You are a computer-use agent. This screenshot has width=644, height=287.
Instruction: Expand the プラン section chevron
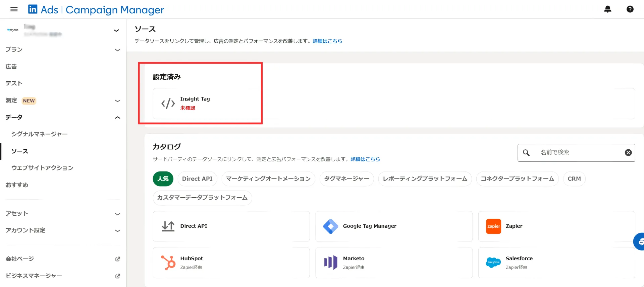click(x=117, y=50)
